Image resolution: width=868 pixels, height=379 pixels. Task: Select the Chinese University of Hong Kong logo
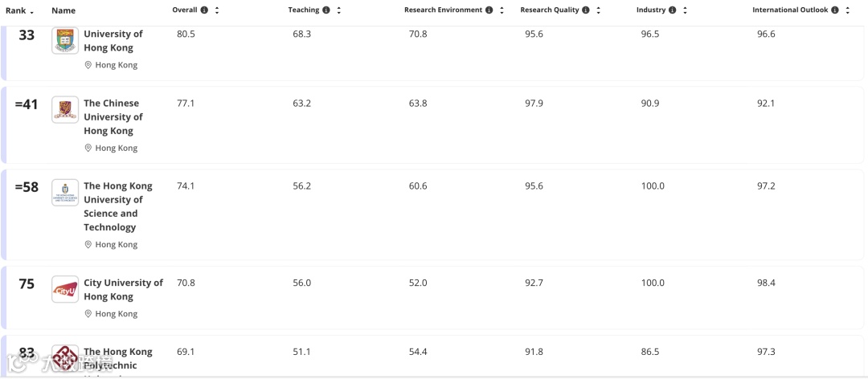click(x=65, y=109)
